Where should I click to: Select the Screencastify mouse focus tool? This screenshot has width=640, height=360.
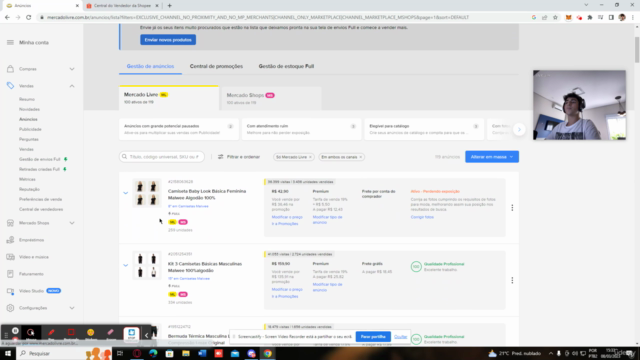31,333
